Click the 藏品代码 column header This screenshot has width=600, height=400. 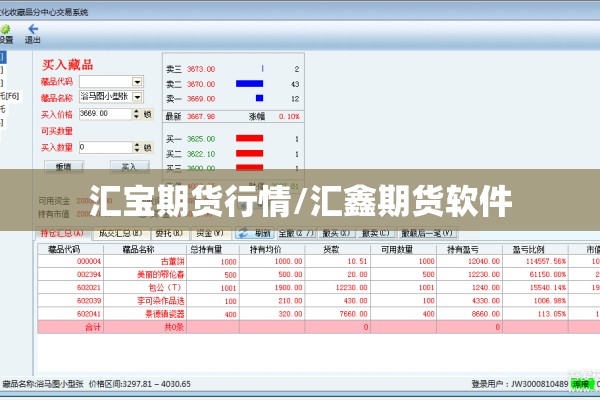(64, 250)
